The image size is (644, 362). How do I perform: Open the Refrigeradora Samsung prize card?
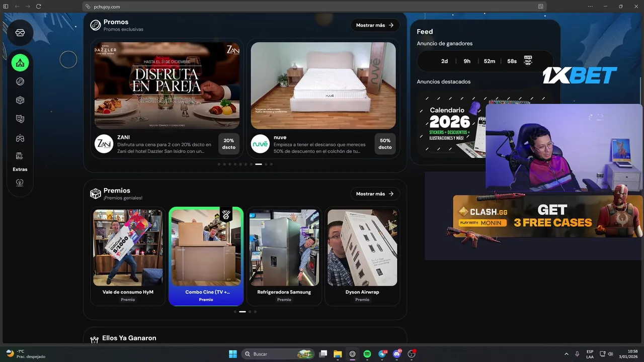pos(284,256)
